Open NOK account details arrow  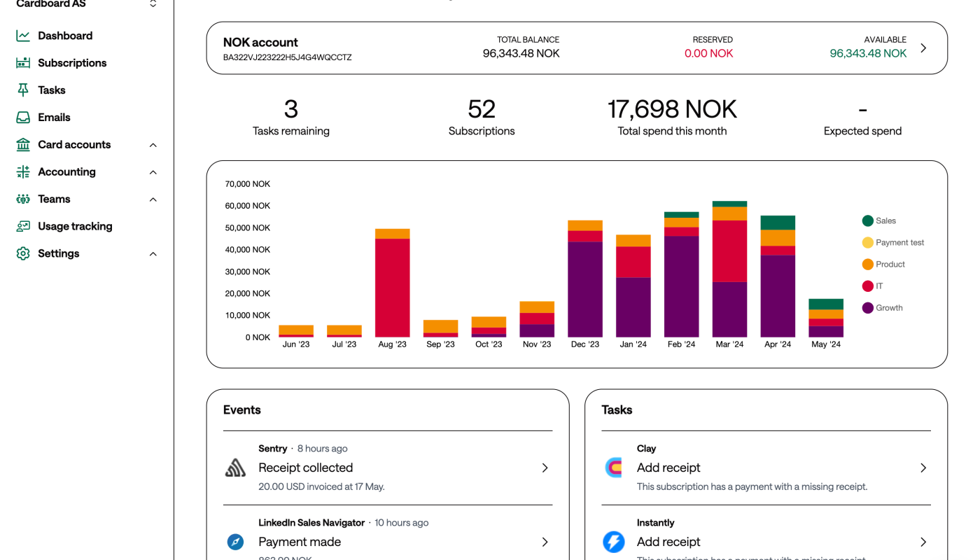pyautogui.click(x=923, y=48)
